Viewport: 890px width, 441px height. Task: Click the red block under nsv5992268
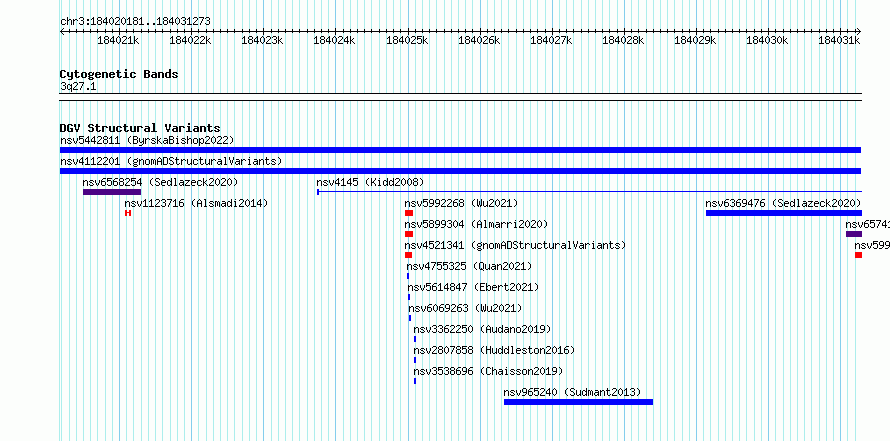409,213
